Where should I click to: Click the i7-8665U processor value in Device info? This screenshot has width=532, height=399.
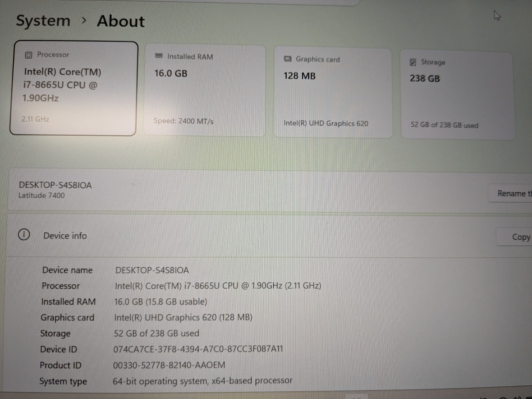pos(218,286)
